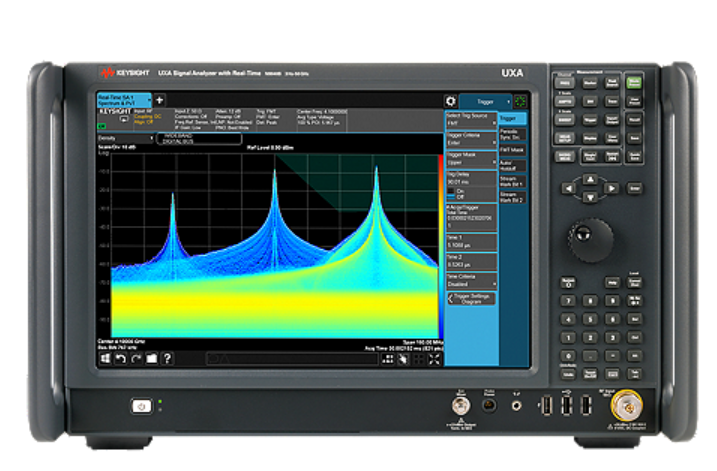The width and height of the screenshot is (717, 471).
Task: Hit the front-panel Marker hardkey
Action: (590, 83)
